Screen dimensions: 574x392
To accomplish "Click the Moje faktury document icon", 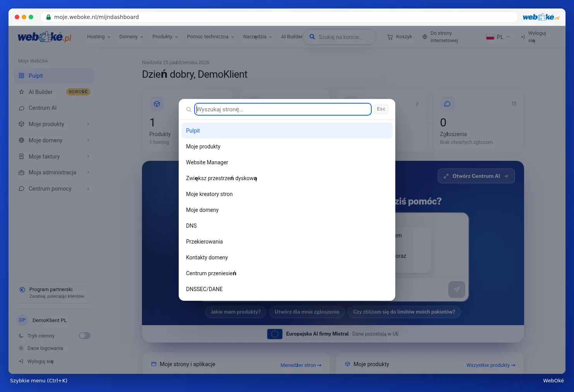I will 21,157.
